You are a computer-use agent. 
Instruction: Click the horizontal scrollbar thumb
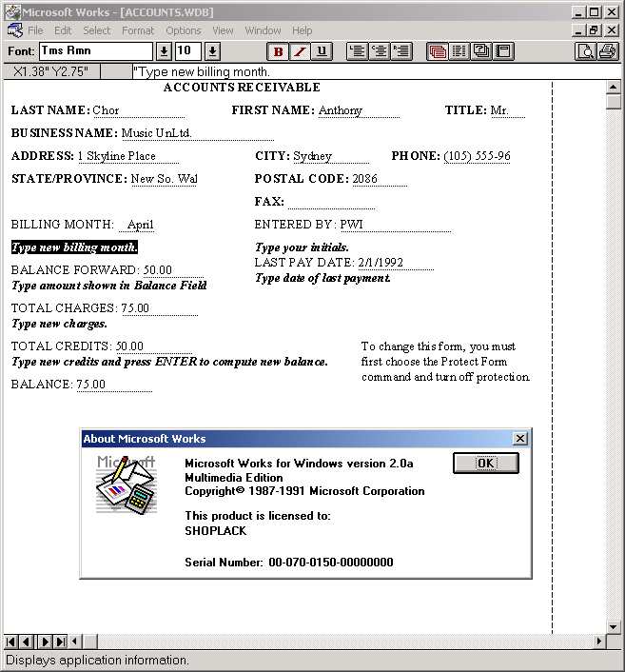click(x=90, y=642)
